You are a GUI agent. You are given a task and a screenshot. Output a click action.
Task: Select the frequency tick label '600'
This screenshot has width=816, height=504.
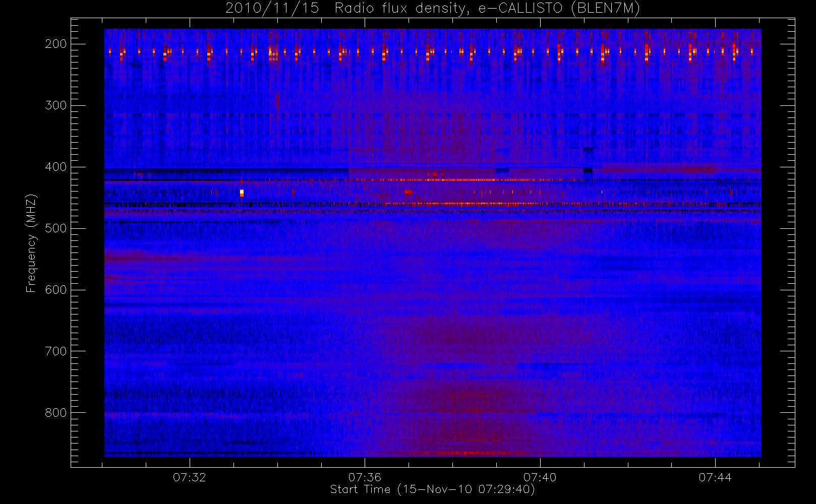coord(55,290)
